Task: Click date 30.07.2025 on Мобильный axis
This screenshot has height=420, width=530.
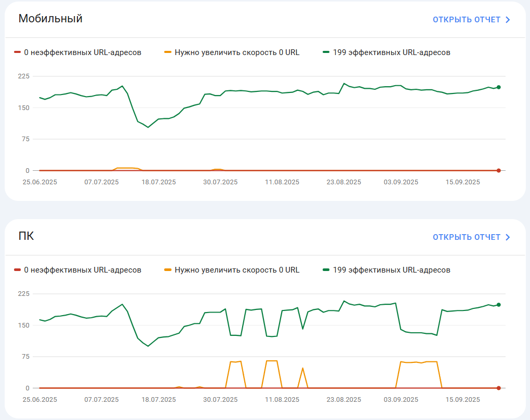Action: (x=220, y=182)
